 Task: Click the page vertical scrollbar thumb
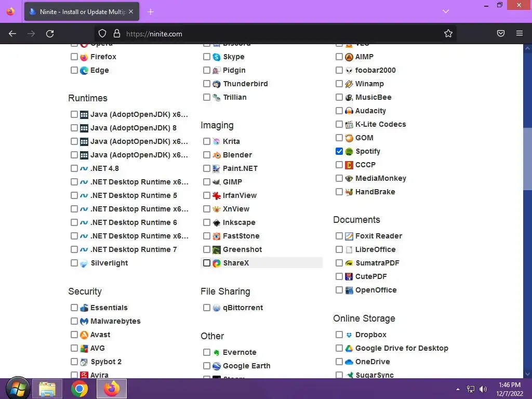527,158
